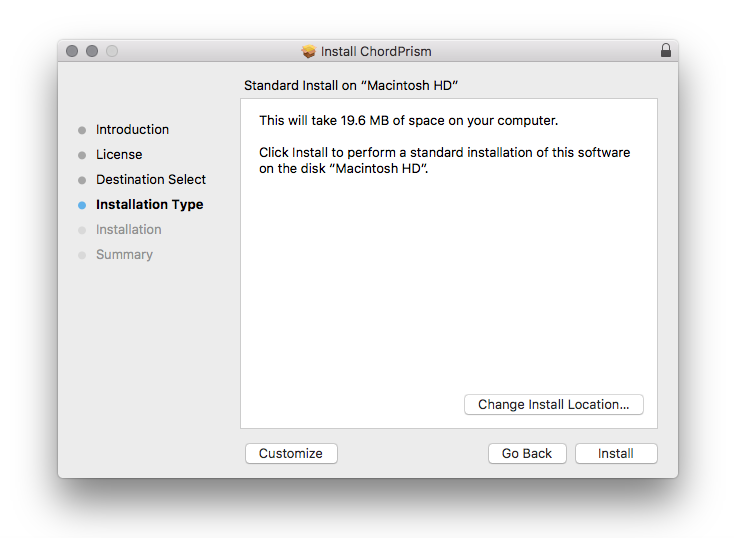Click the ChordPrism package icon in title bar
This screenshot has height=538, width=734.
(309, 51)
